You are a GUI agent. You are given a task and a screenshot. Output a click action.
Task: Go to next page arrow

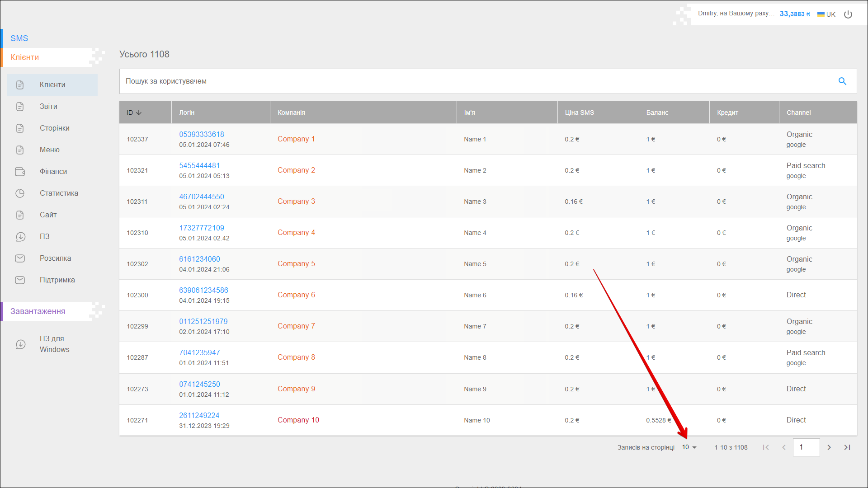[829, 447]
